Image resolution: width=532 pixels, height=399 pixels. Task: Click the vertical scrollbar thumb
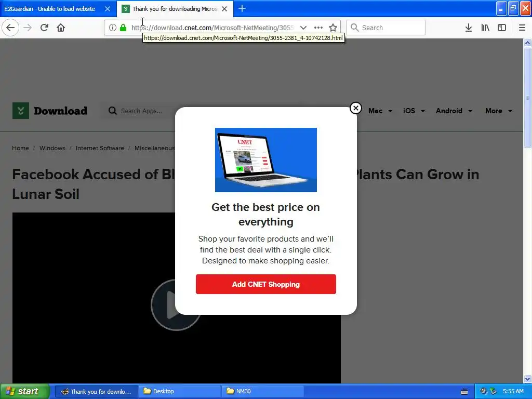(x=527, y=97)
